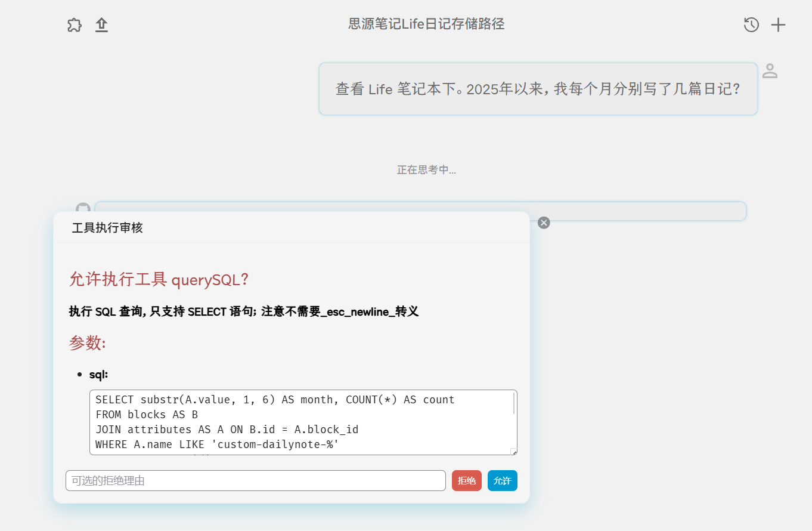
Task: Click the 正在思考中 status text
Action: click(x=426, y=169)
